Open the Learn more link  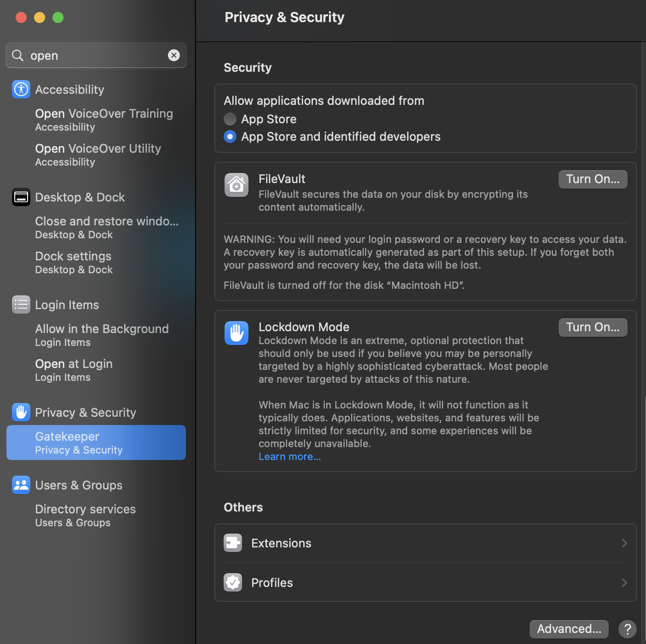pyautogui.click(x=290, y=457)
